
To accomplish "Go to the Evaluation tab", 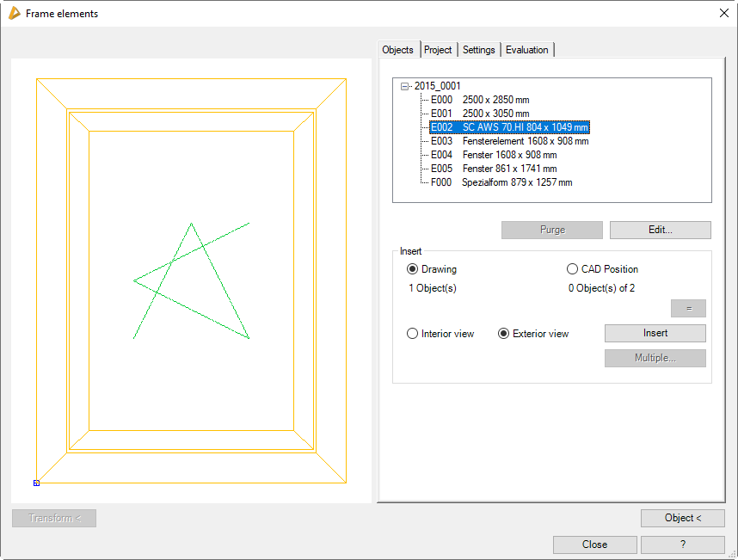I will pyautogui.click(x=526, y=50).
